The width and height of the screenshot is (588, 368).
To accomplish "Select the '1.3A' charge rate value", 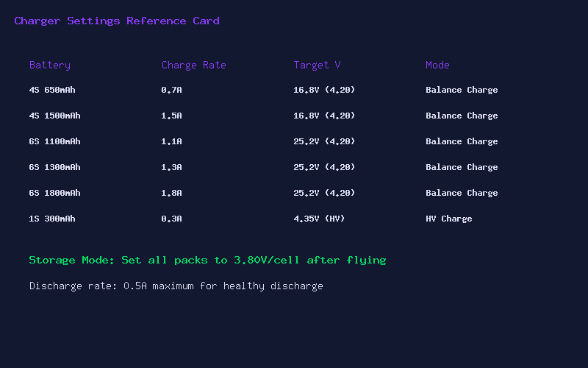I will click(172, 167).
